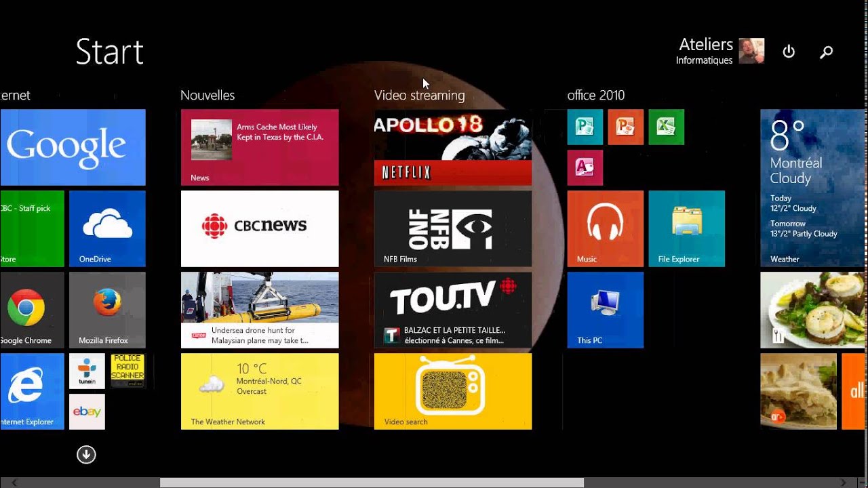Screen dimensions: 868x488
Task: Select the Video streaming group header
Action: 420,96
